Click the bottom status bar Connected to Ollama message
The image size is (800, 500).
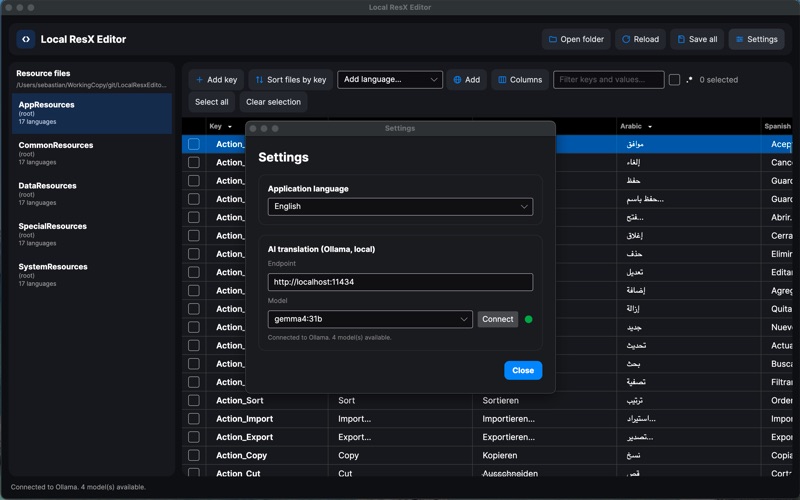[78, 487]
